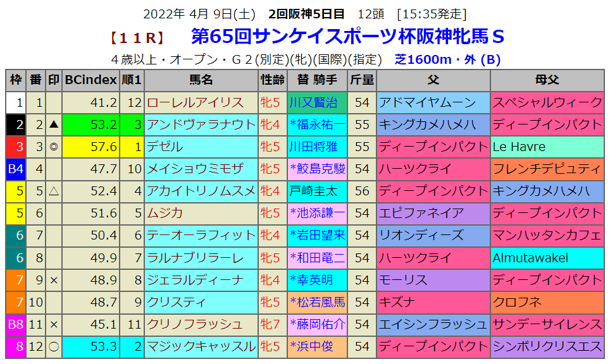Open jockey 川田将雅
This screenshot has width=610, height=364.
pyautogui.click(x=313, y=147)
